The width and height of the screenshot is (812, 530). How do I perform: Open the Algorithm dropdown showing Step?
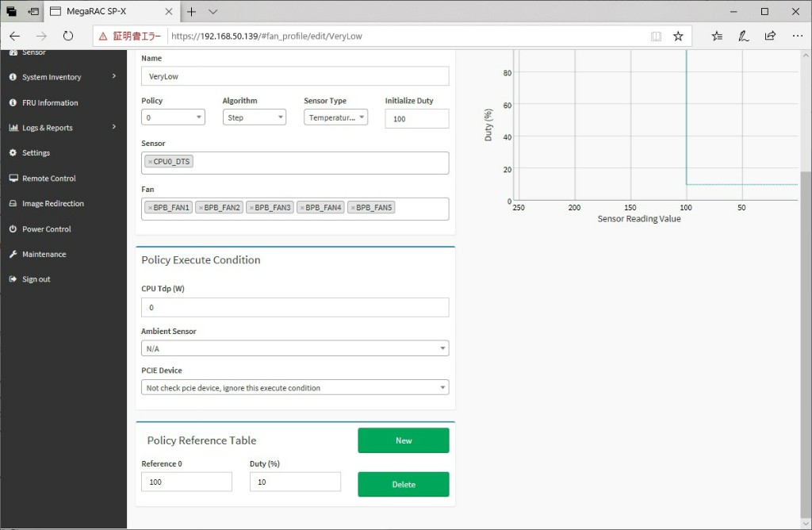point(254,117)
